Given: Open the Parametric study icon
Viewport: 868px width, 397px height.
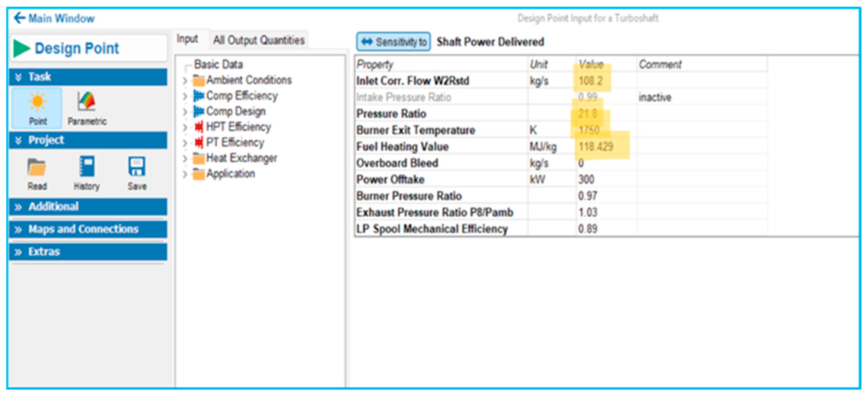Looking at the screenshot, I should tap(87, 102).
